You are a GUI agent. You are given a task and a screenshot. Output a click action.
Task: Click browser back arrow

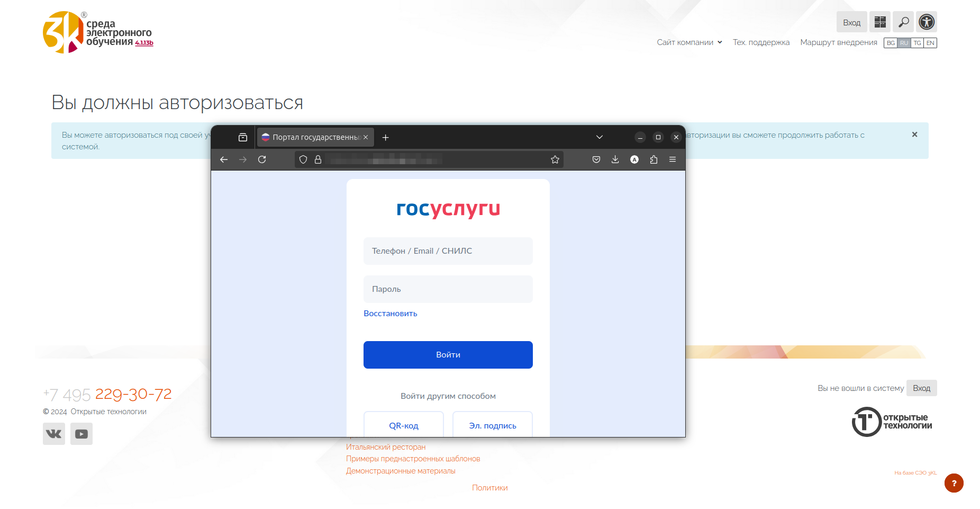tap(224, 159)
